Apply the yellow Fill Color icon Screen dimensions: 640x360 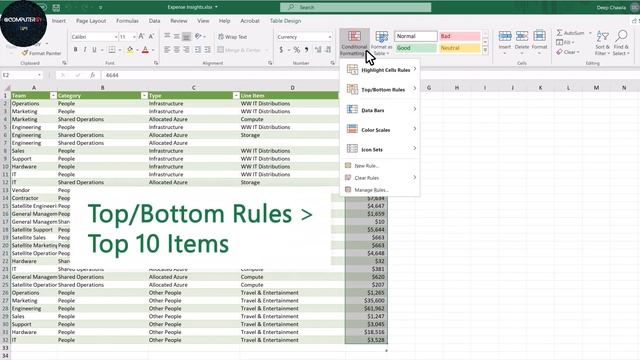pos(130,50)
